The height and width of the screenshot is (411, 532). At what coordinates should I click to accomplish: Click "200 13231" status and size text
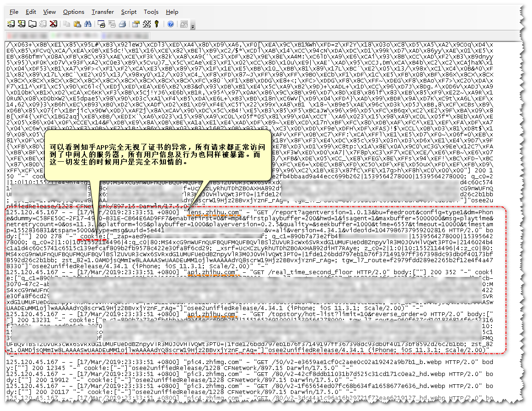[34, 320]
